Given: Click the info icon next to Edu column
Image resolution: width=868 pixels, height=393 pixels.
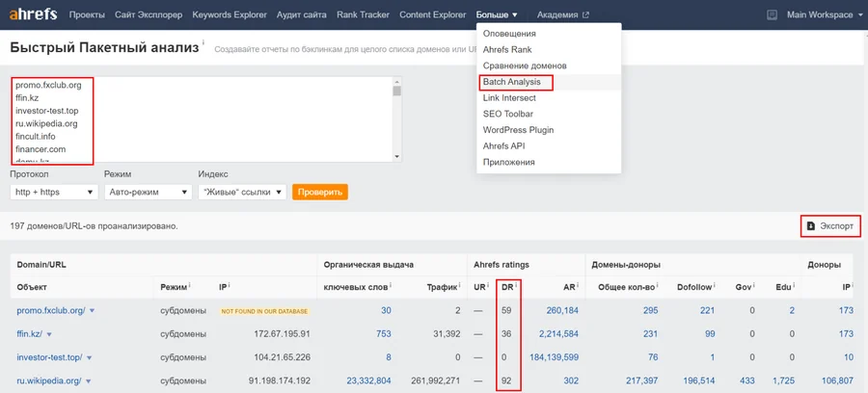Looking at the screenshot, I should tap(793, 286).
